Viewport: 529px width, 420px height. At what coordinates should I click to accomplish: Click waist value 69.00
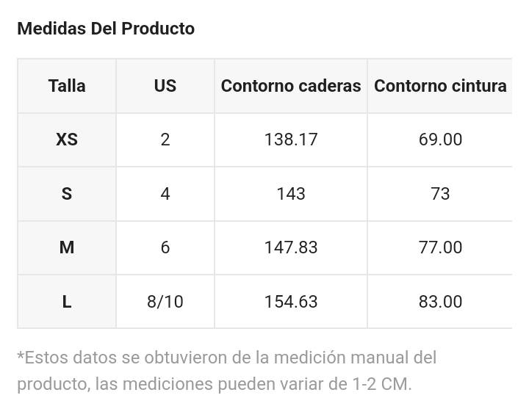(x=440, y=140)
